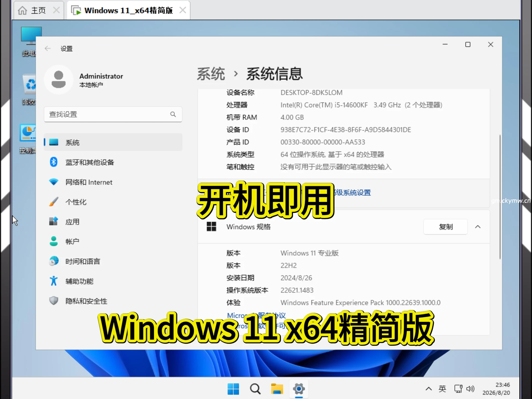This screenshot has width=532, height=399.
Task: Open the 应用 apps icon
Action: [x=53, y=221]
